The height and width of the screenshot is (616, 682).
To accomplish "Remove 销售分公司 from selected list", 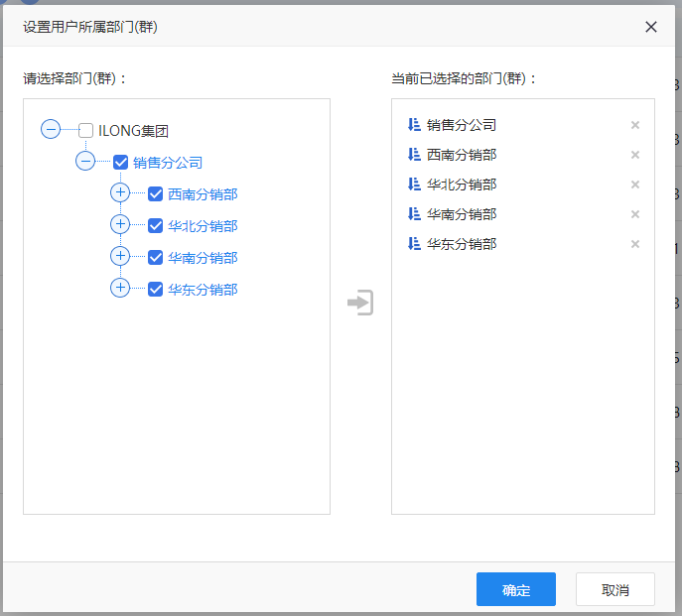I will tap(635, 125).
